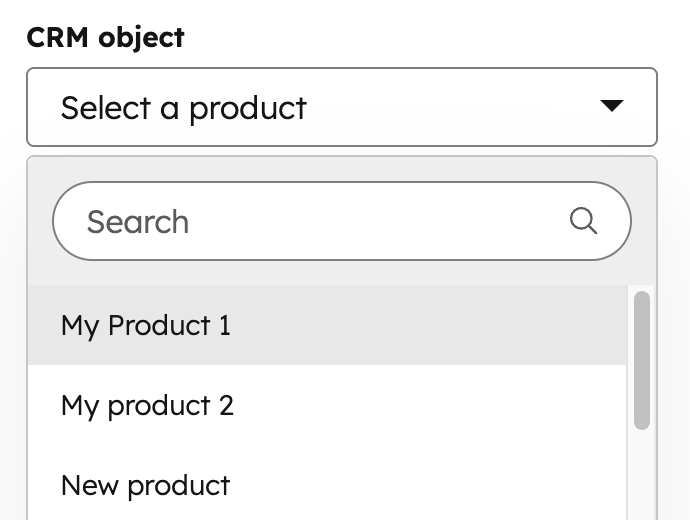This screenshot has width=690, height=520.
Task: Click the scrollbar track below the thumb
Action: click(642, 475)
